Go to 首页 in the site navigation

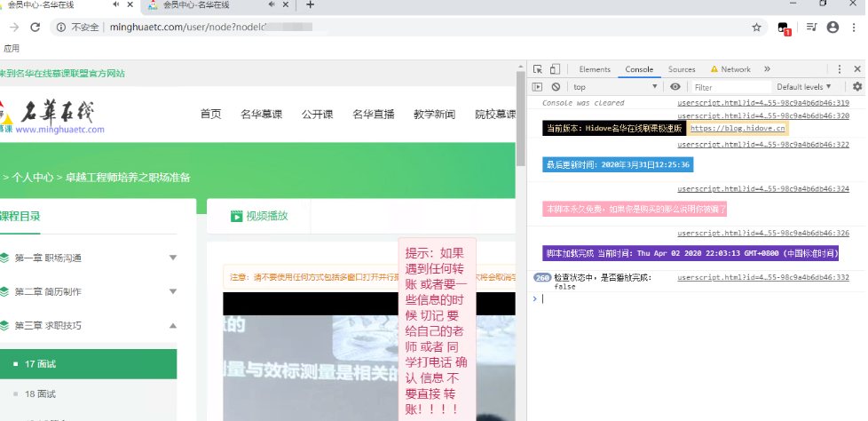click(x=210, y=115)
